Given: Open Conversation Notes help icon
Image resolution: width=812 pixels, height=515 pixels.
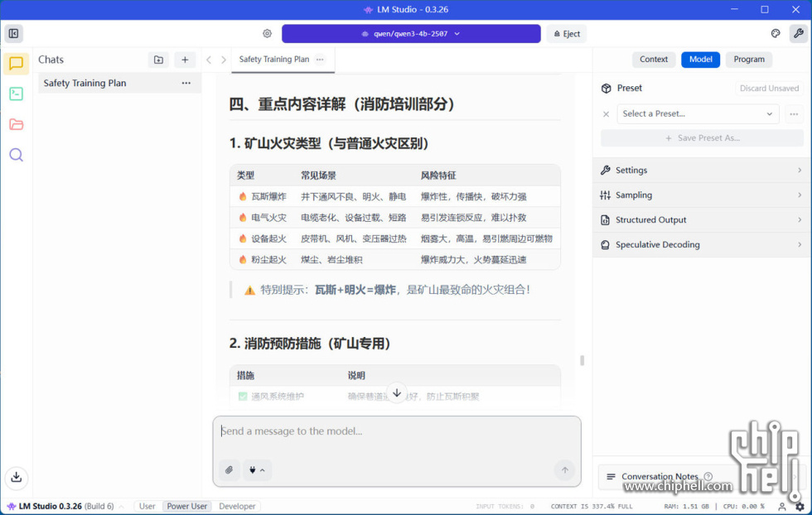Looking at the screenshot, I should pos(708,476).
